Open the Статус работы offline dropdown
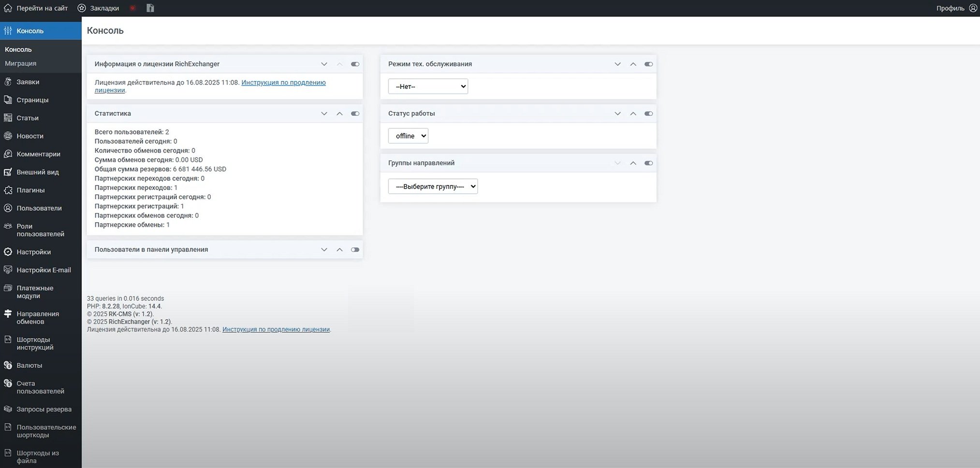This screenshot has height=468, width=980. tap(408, 136)
